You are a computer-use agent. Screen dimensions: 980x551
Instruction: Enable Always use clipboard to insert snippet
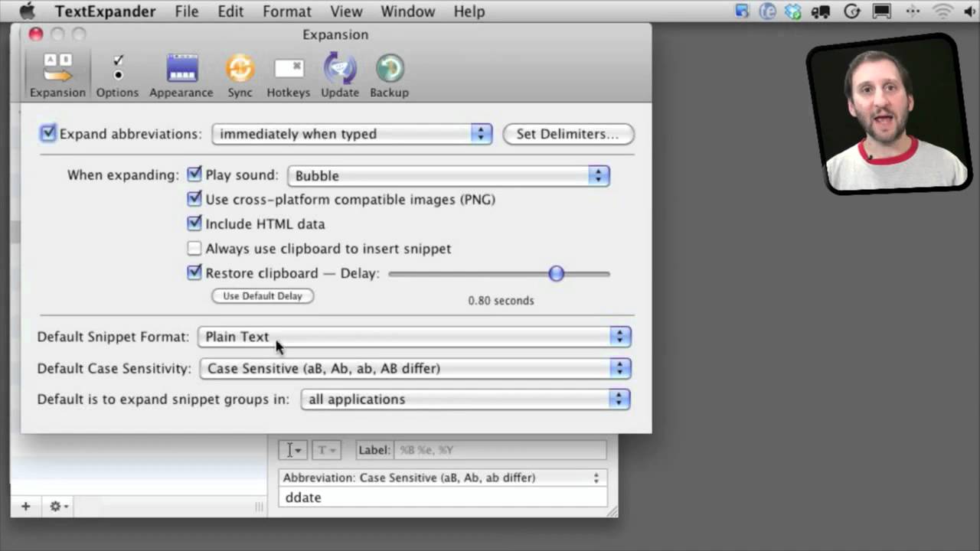[x=194, y=248]
